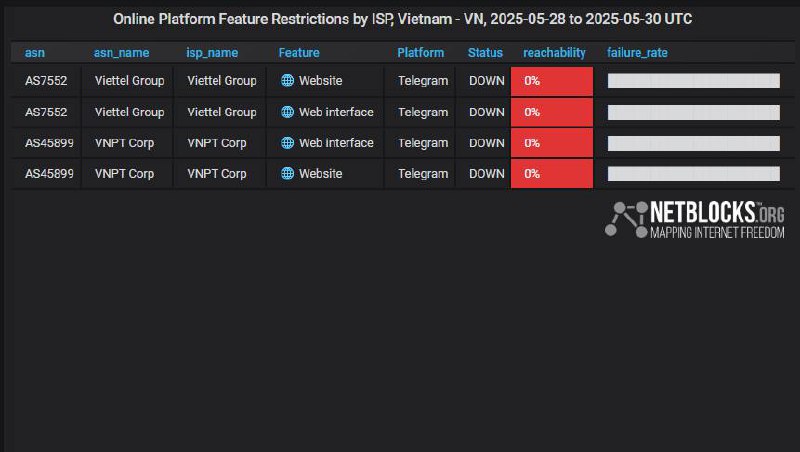Select the AS7552 cell in first row
This screenshot has width=800, height=452.
[46, 81]
